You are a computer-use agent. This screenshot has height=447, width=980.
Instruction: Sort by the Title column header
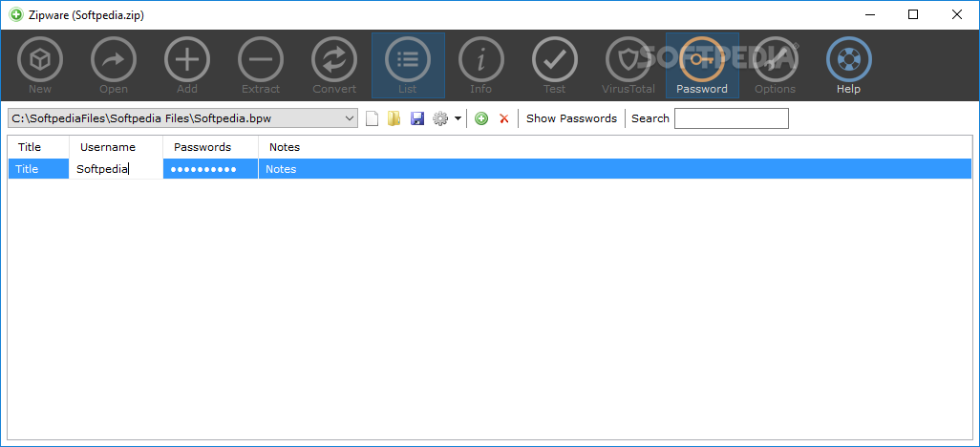pos(38,147)
